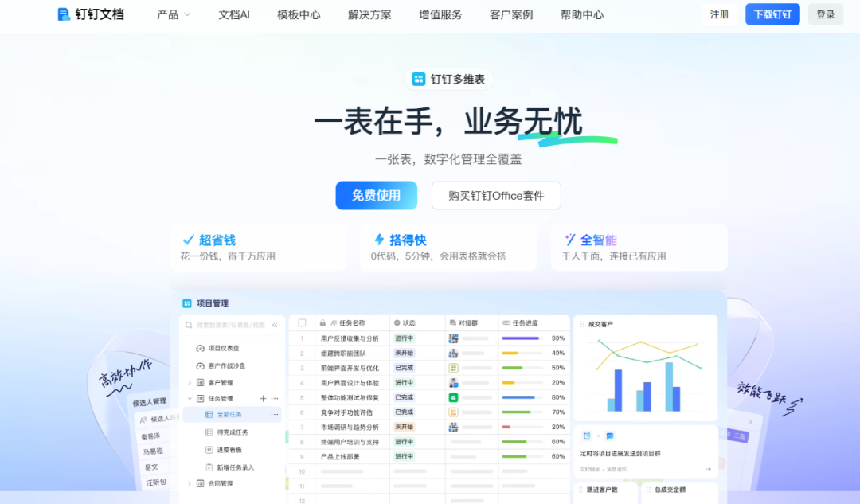Collapse sidebar with double-chevron icon
The image size is (860, 504).
pyautogui.click(x=275, y=325)
